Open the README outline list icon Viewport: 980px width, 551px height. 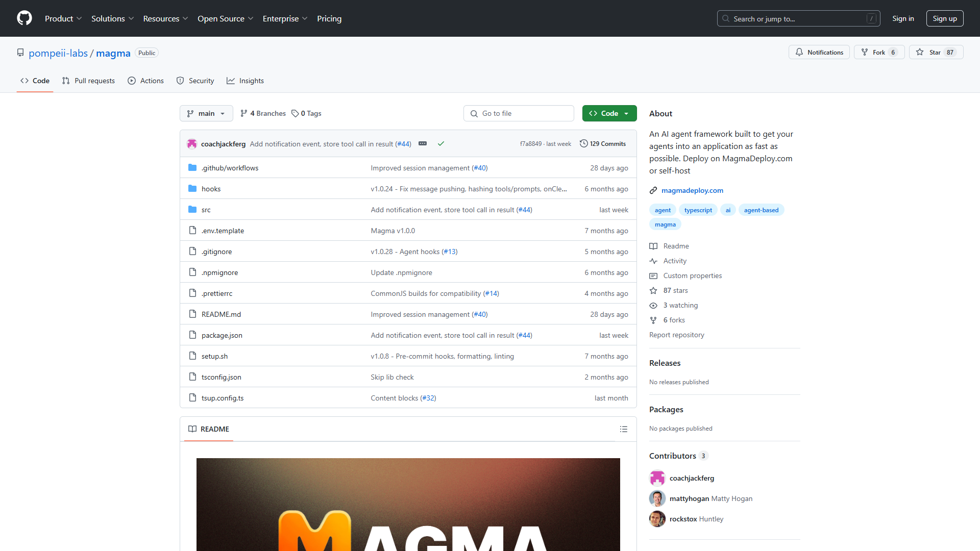coord(623,429)
